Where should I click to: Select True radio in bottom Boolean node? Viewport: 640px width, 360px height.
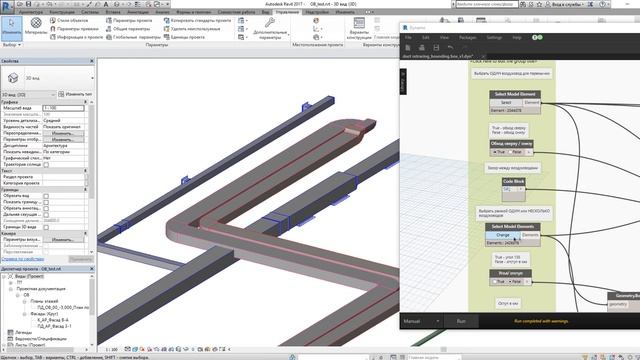(x=495, y=282)
